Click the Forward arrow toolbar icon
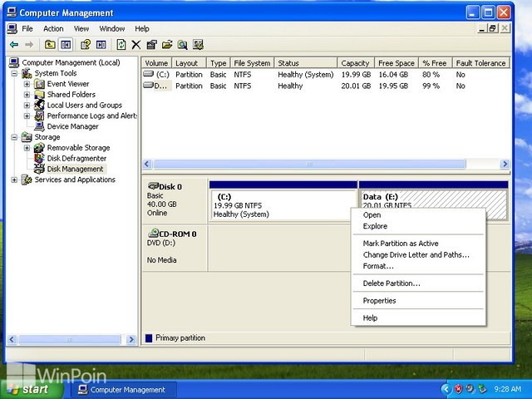 point(29,44)
